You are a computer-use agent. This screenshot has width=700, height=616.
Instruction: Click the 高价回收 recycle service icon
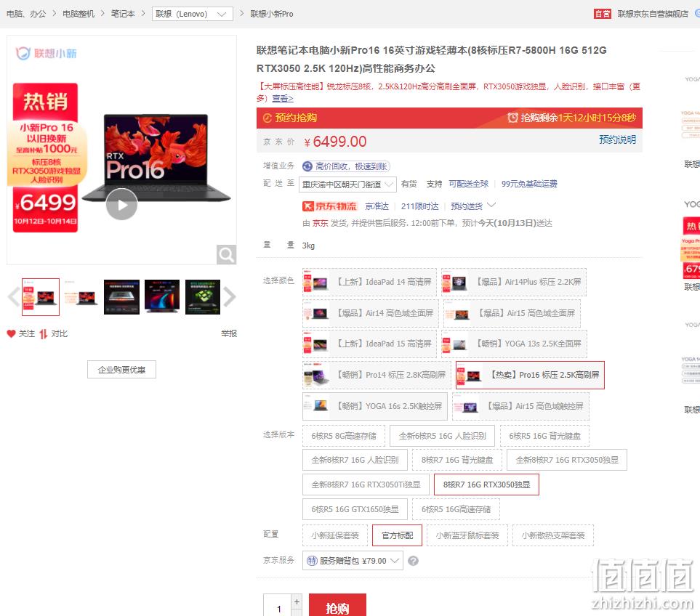307,166
